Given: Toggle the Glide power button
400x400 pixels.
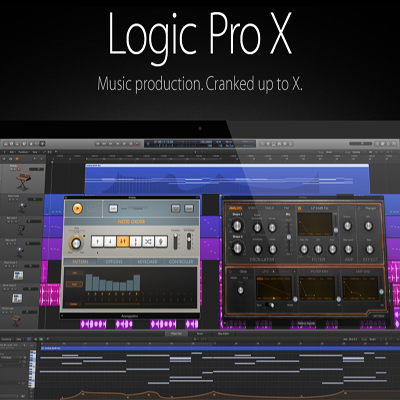Looking at the screenshot, I should pyautogui.click(x=230, y=272).
